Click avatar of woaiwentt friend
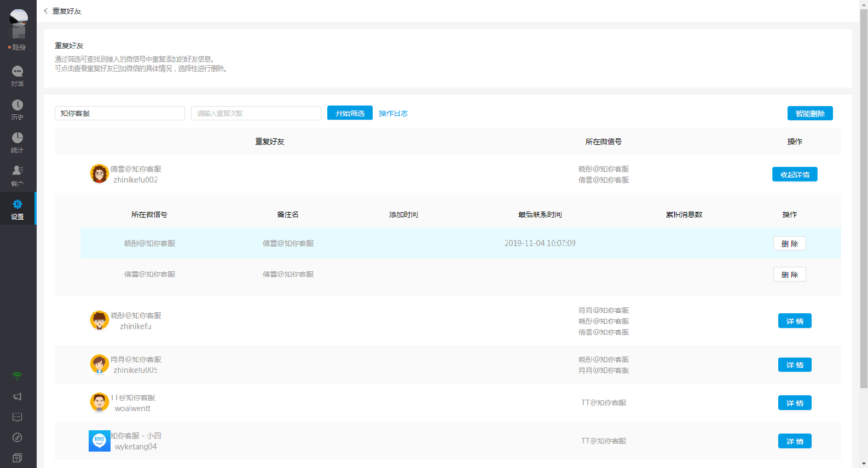868x468 pixels. (x=99, y=402)
